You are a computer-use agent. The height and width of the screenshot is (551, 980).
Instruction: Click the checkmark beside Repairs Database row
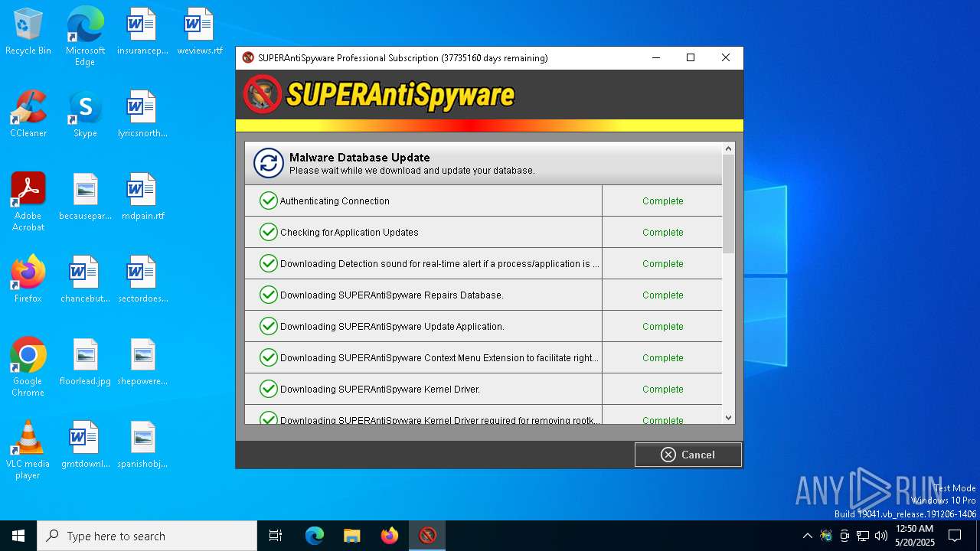268,295
